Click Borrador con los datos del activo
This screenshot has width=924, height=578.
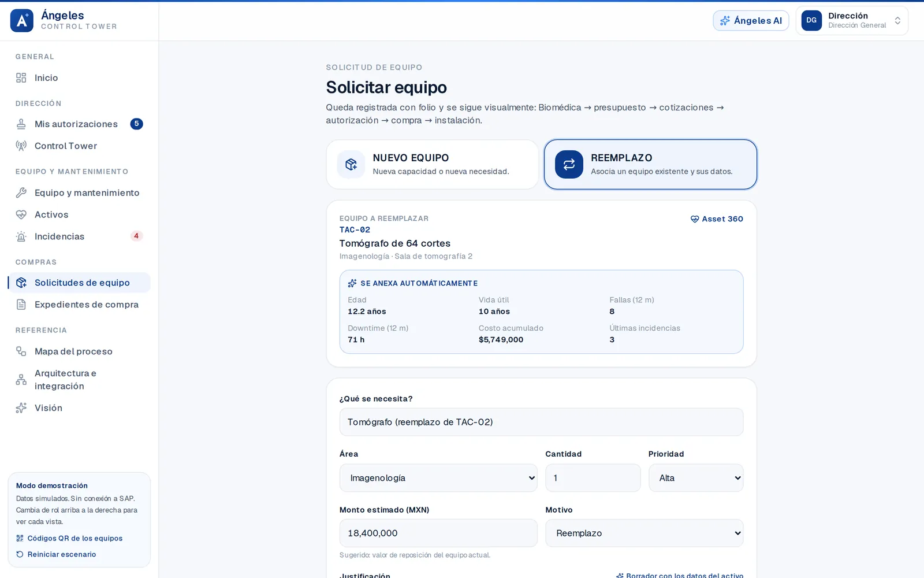coord(680,575)
